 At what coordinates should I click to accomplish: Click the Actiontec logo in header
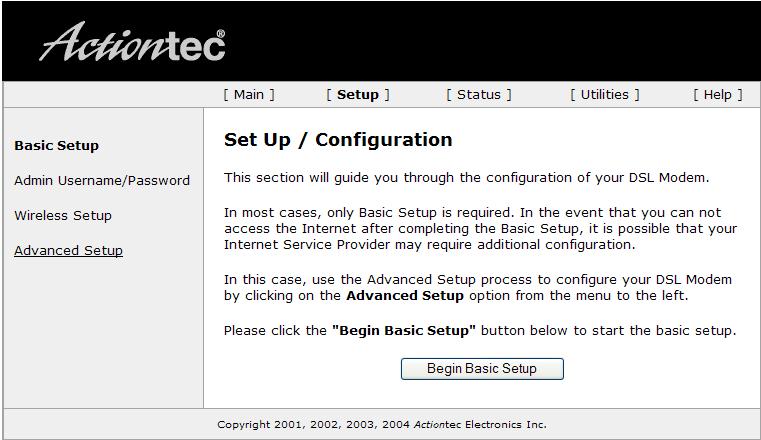(132, 42)
